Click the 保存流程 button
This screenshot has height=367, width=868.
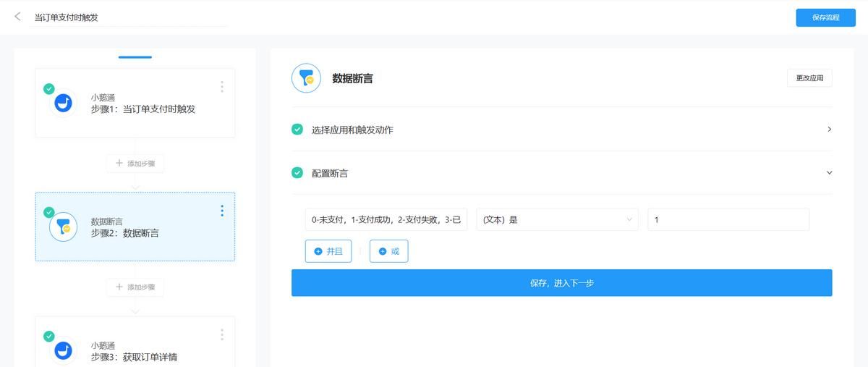pyautogui.click(x=825, y=17)
